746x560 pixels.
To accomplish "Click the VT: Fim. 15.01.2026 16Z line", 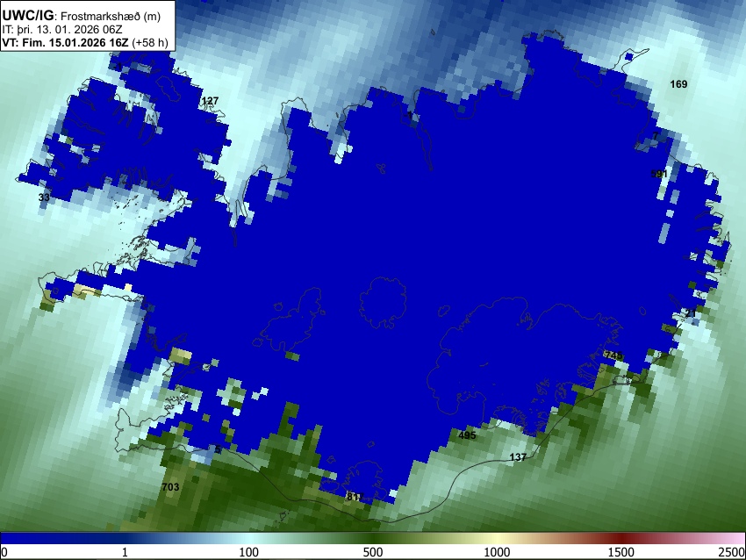I will click(x=85, y=42).
